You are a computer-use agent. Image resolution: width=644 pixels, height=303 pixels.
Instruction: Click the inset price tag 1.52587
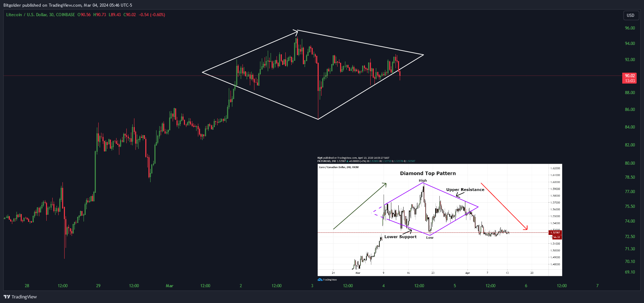pos(555,232)
